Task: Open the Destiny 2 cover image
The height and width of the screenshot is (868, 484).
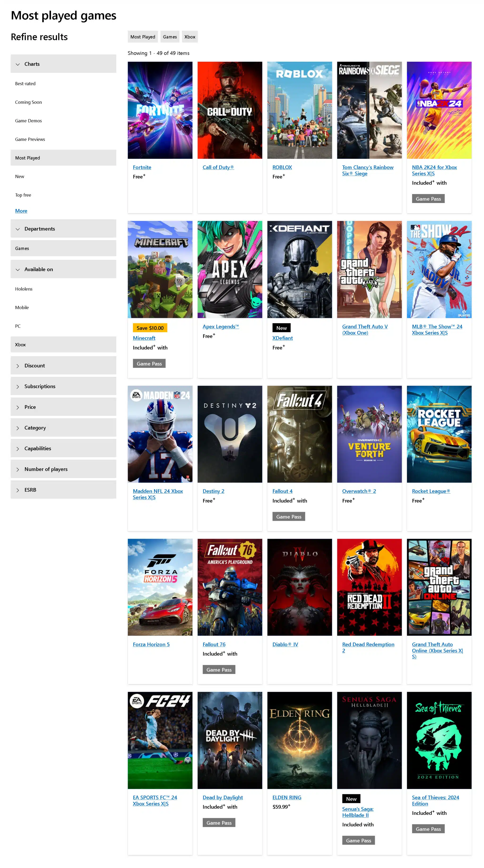Action: [230, 434]
